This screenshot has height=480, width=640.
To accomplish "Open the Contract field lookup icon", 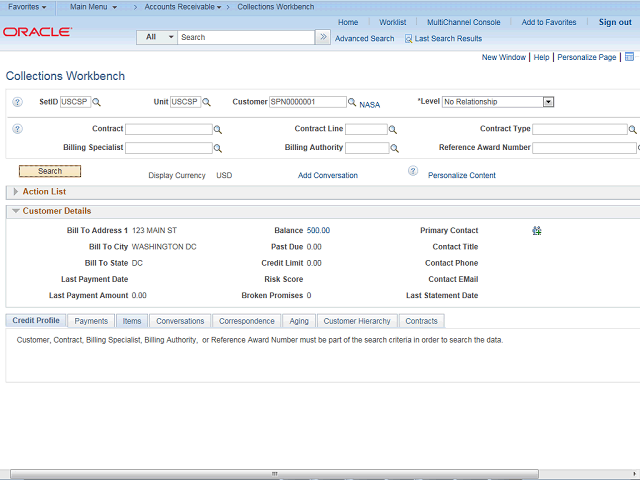I will pos(218,130).
